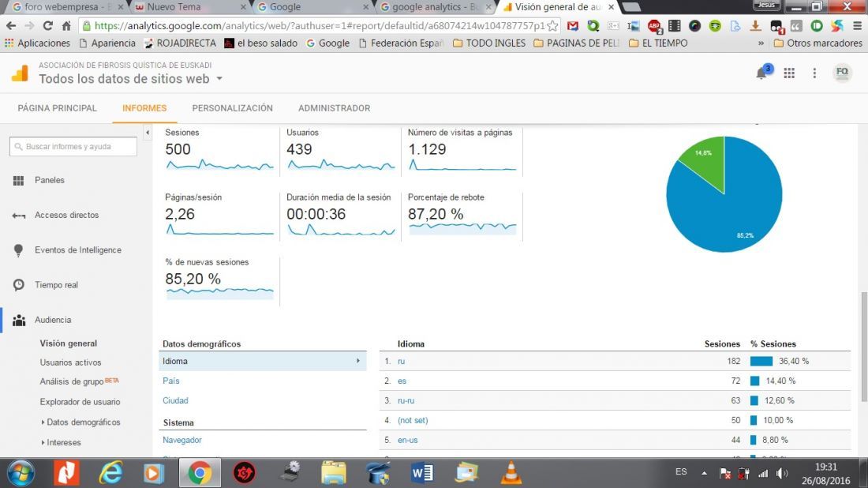Image resolution: width=868 pixels, height=488 pixels.
Task: Click the ru-ru language link
Action: [406, 400]
